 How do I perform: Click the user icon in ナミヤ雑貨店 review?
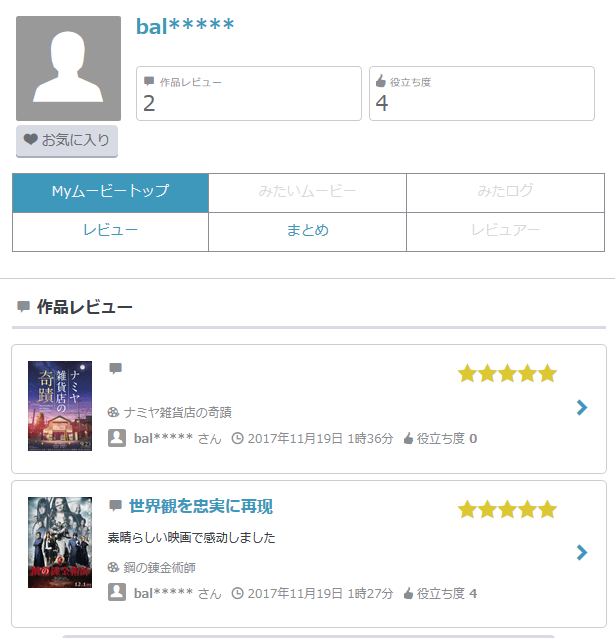point(117,438)
